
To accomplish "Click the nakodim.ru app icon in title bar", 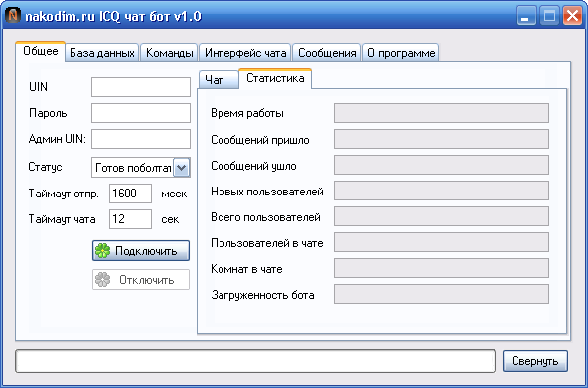I will pos(13,16).
